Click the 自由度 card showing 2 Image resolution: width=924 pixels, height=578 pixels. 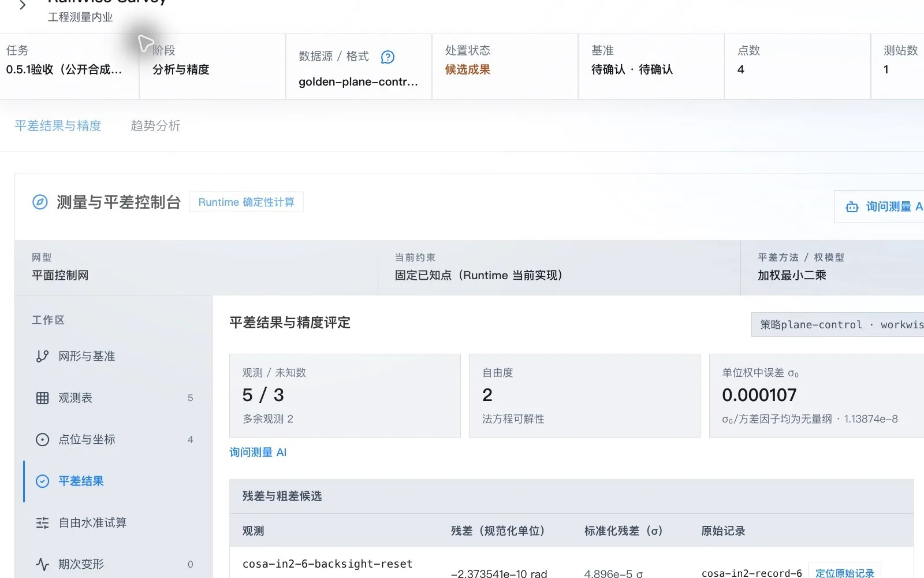(x=584, y=395)
